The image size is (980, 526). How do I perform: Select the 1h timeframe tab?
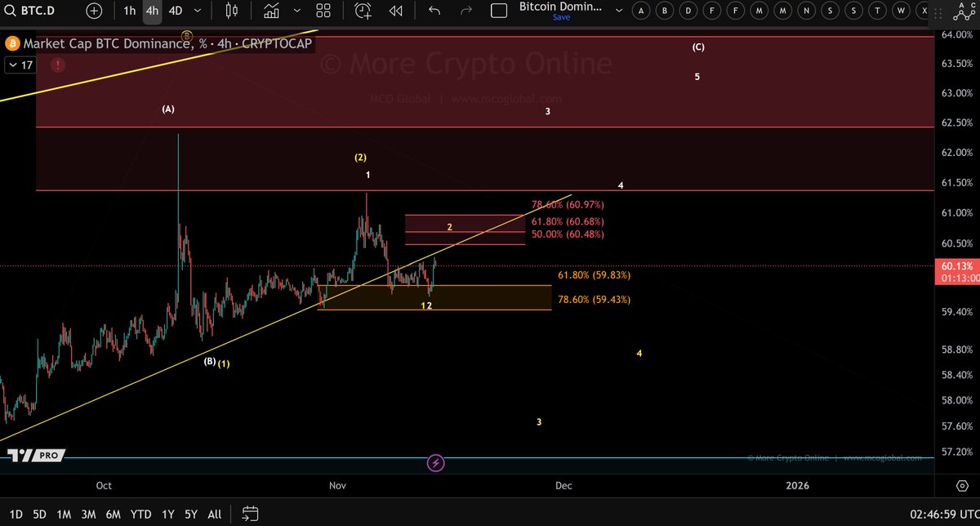click(129, 11)
